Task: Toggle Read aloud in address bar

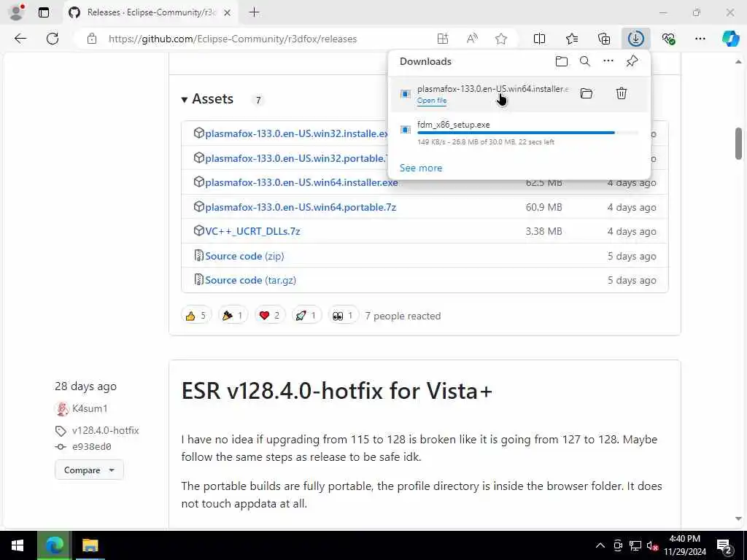Action: 472,39
